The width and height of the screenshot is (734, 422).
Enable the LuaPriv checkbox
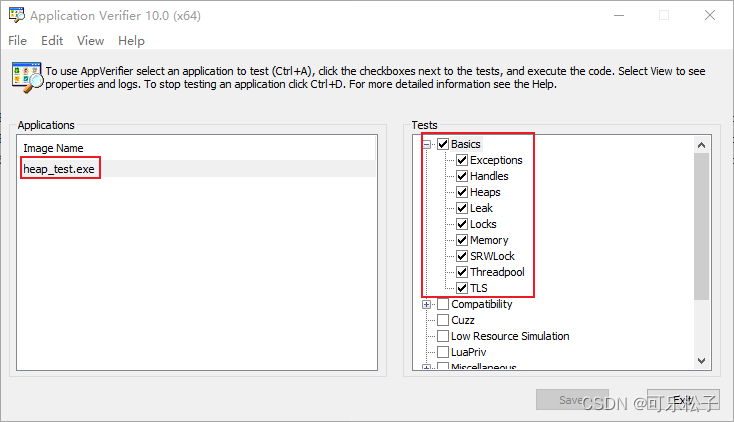tap(443, 352)
